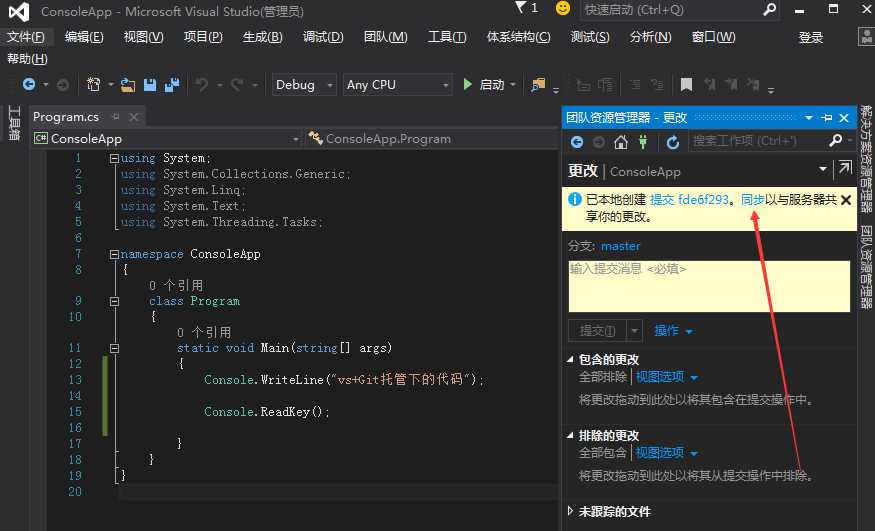
Task: Open the Debug configuration dropdown
Action: (330, 85)
